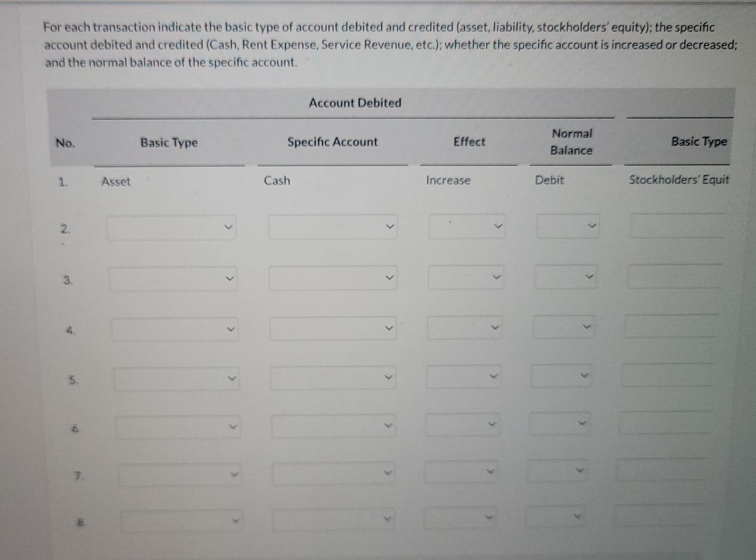Expand Specific Account dropdown in row 6
This screenshot has height=560, width=756.
coord(333,426)
